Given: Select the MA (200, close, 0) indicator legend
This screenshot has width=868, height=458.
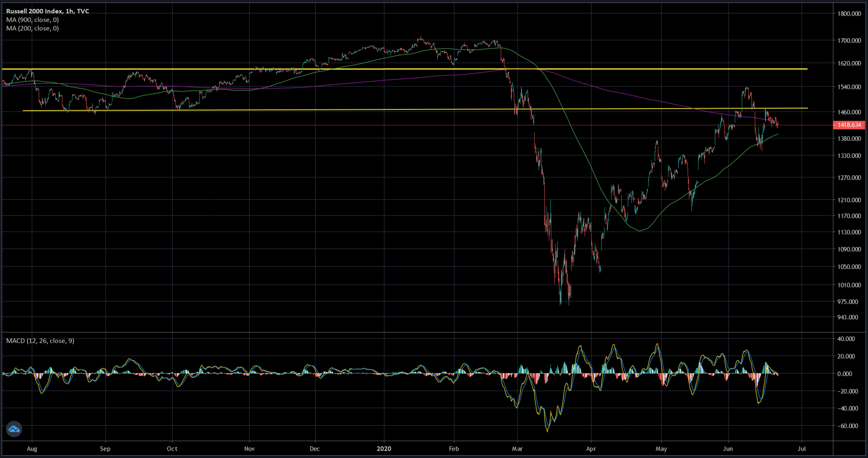Looking at the screenshot, I should point(33,28).
